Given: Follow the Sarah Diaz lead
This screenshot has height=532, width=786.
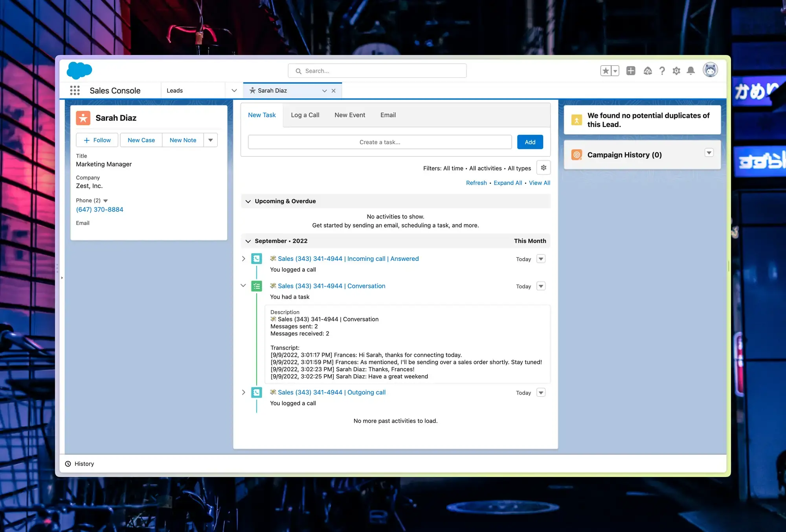Looking at the screenshot, I should [x=97, y=140].
